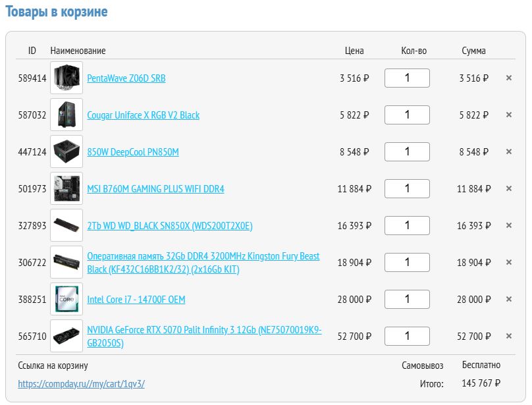Screen dimensions: 532x405
Task: Click the ID 587032 cell
Action: 32,115
